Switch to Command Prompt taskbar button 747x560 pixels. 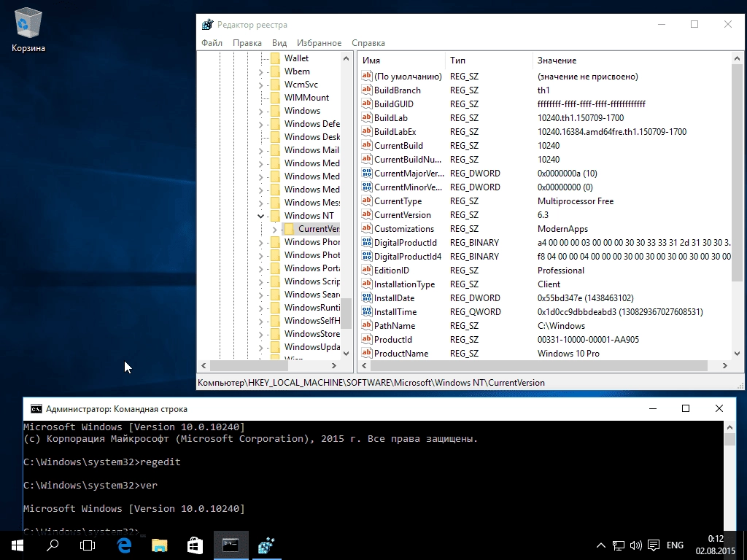pyautogui.click(x=231, y=545)
